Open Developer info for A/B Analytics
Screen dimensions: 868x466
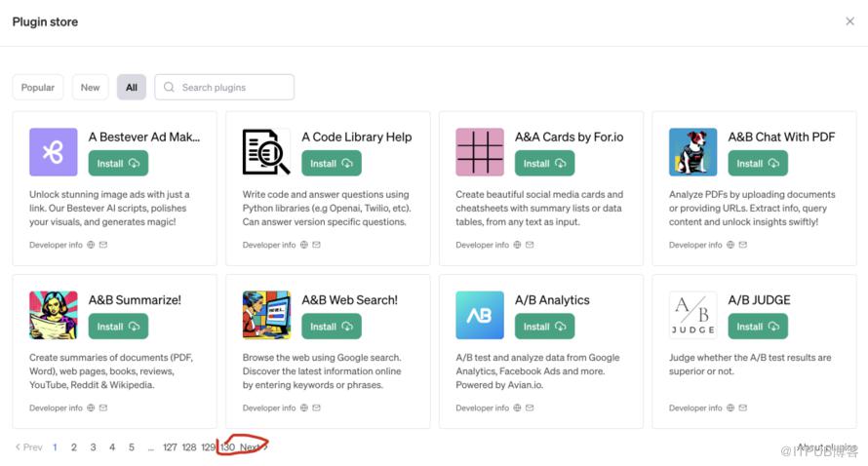coord(482,408)
